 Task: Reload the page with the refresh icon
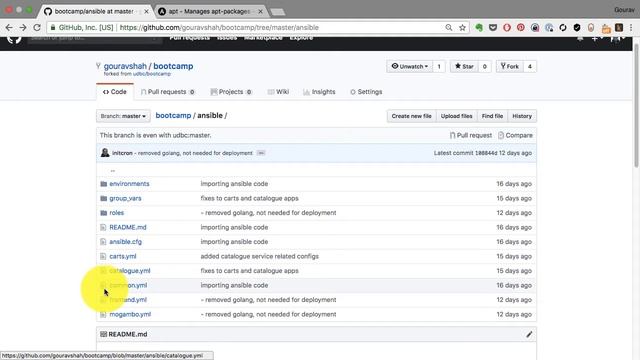[37, 28]
